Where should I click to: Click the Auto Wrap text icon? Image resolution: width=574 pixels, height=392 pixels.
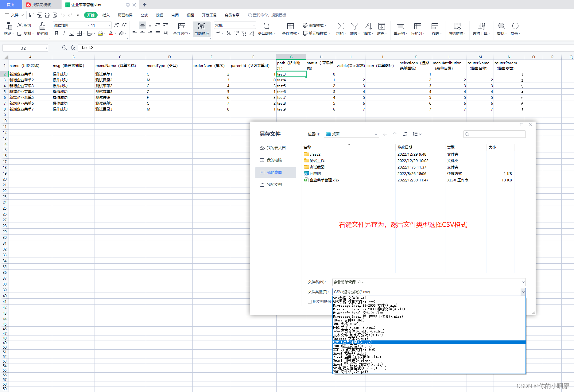click(202, 26)
